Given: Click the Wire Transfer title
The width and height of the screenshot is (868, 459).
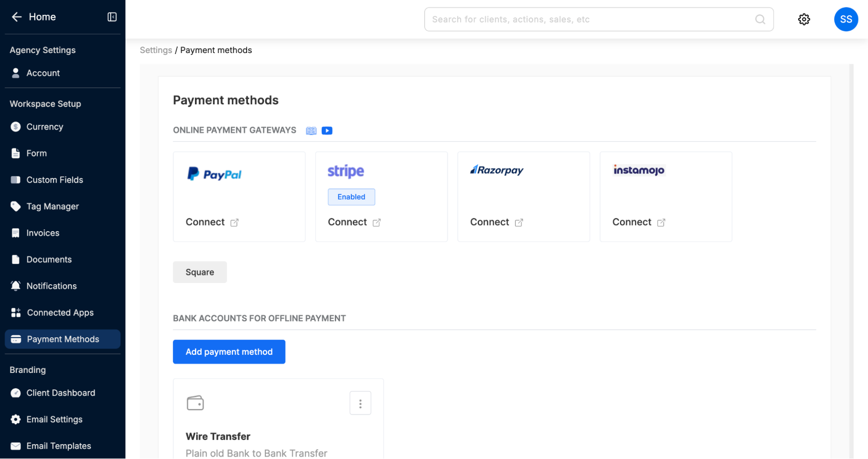Looking at the screenshot, I should point(218,436).
